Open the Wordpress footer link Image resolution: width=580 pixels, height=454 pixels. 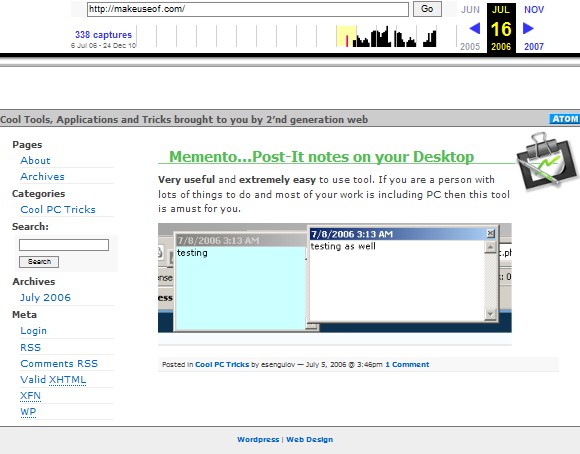258,440
